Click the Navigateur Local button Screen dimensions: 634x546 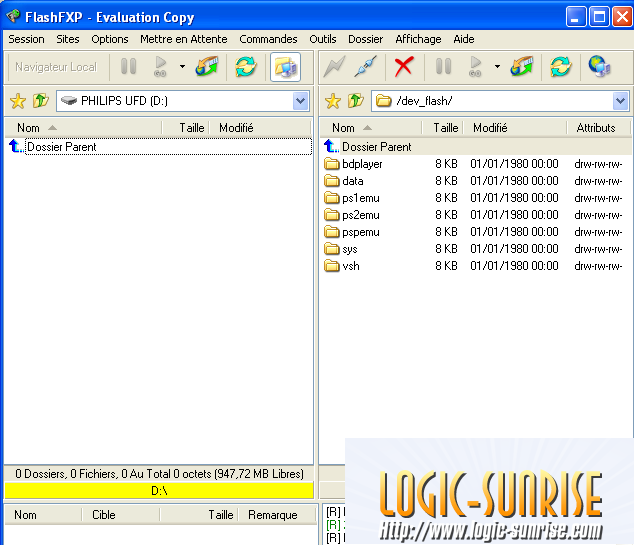[x=56, y=67]
